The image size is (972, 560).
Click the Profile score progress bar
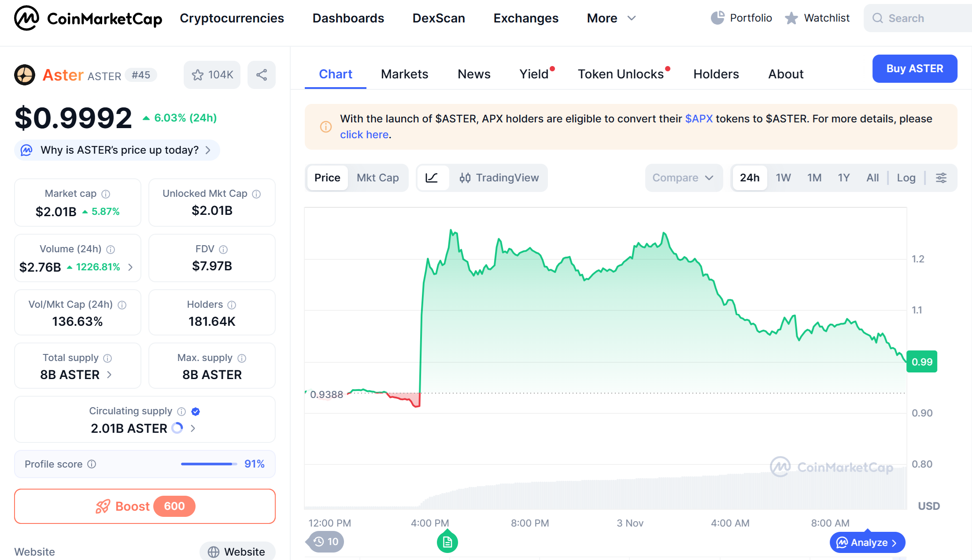209,464
